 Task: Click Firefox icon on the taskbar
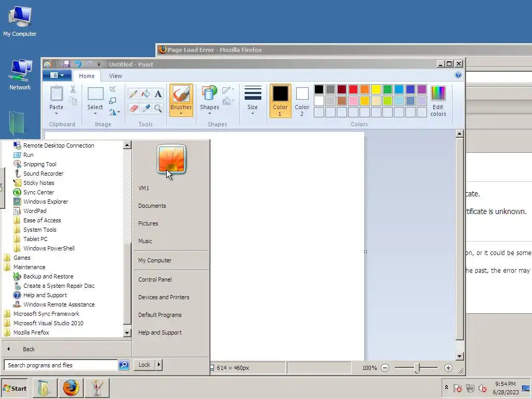point(71,388)
